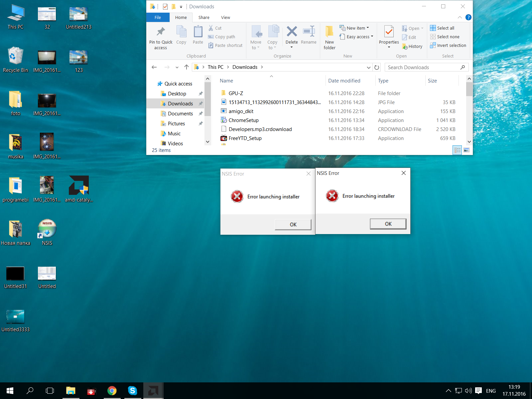Switch to details view toggle
This screenshot has width=532, height=399.
458,150
